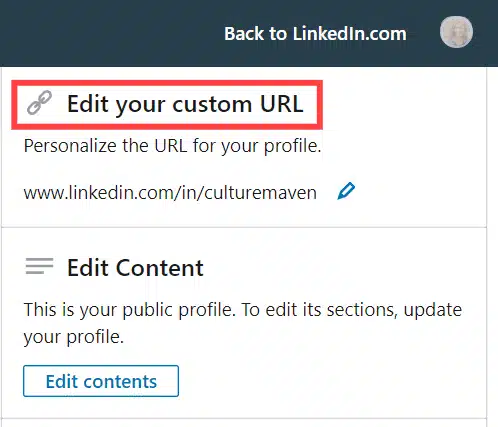Click the word URL in the heading
Screen dimensions: 498x427
point(282,104)
